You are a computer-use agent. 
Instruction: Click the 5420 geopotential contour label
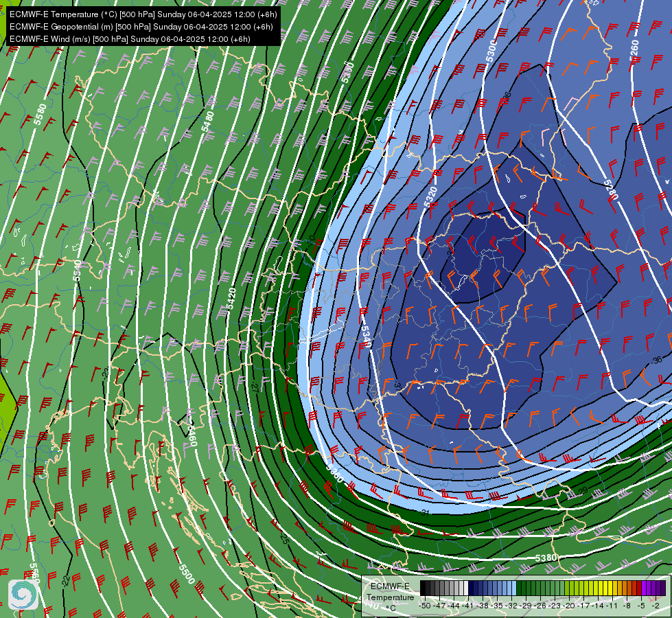[231, 299]
